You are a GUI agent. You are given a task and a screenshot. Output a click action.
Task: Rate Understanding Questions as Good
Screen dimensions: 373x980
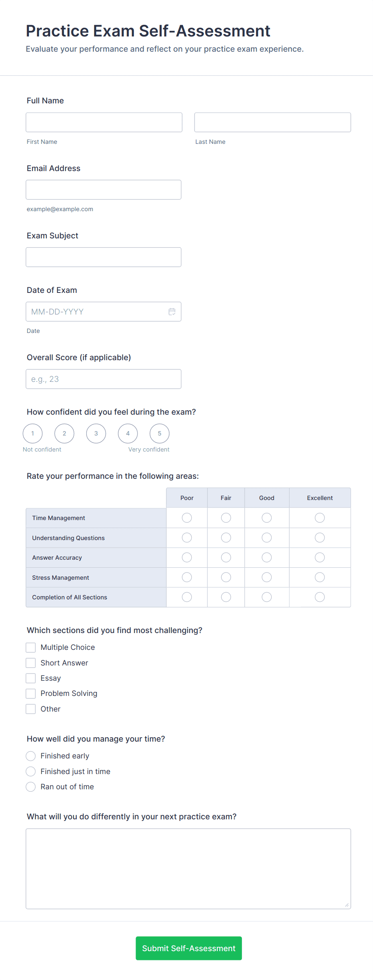click(267, 538)
